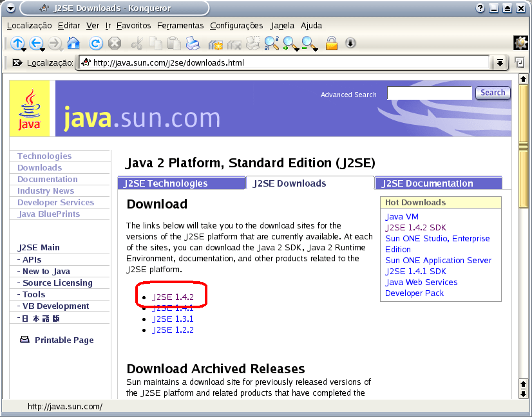Open the zoom-in magnifier dropdown arrow
Image resolution: width=532 pixels, height=417 pixels.
click(297, 50)
